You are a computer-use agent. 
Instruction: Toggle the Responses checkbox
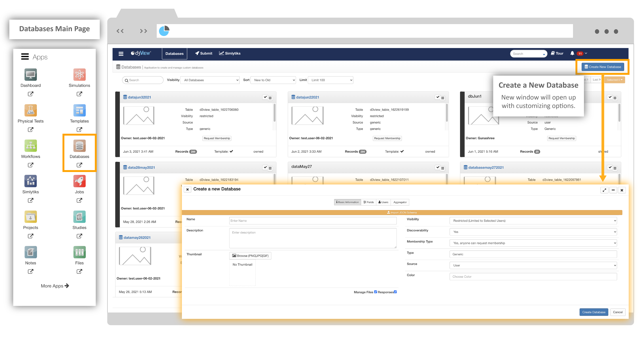coord(395,292)
